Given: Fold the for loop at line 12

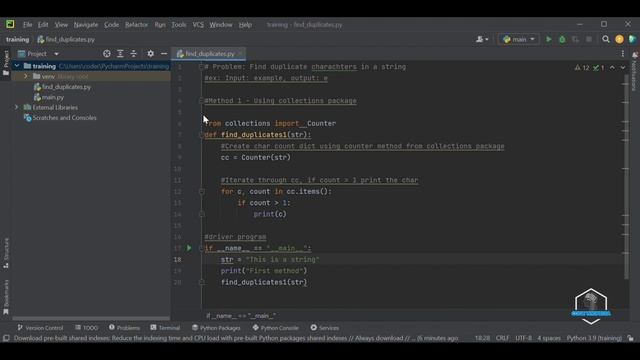Looking at the screenshot, I should click(x=201, y=191).
